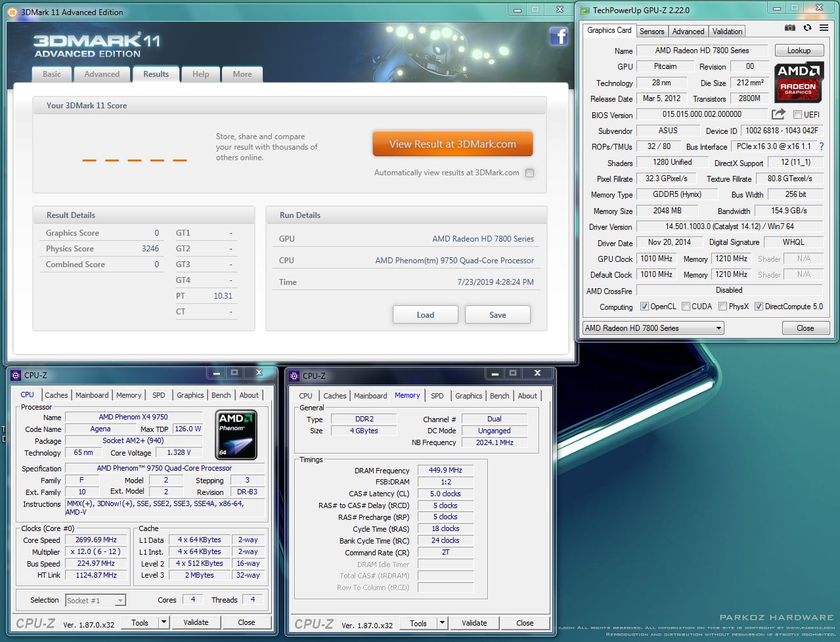
Task: Open the Memory tab in left CPU-Z
Action: click(x=129, y=395)
